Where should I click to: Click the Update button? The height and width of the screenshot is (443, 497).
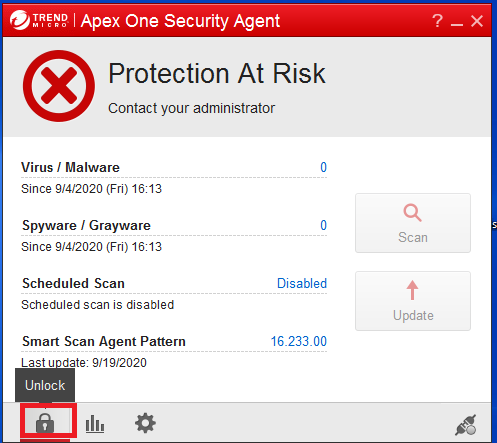[x=413, y=301]
